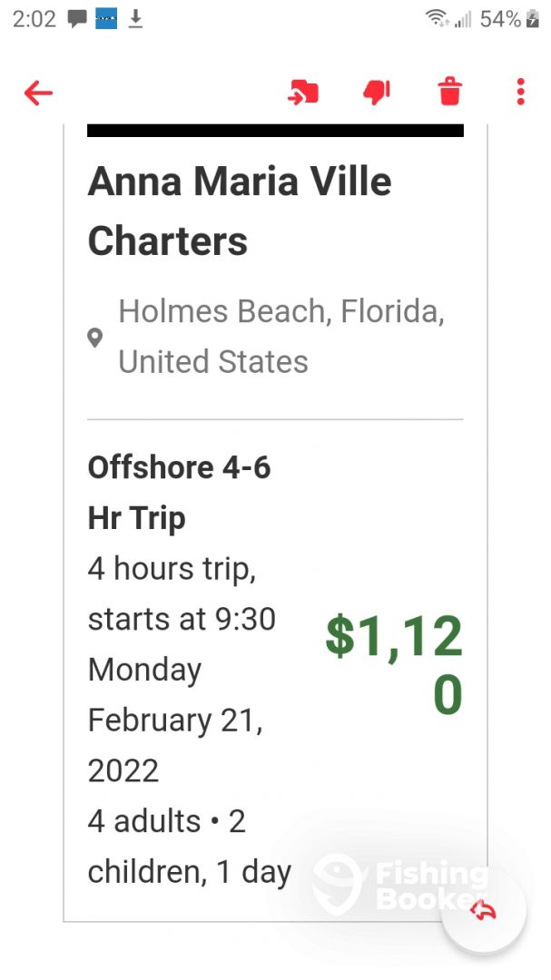
Task: Select the Holmes Beach, Florida location text
Action: tap(281, 337)
